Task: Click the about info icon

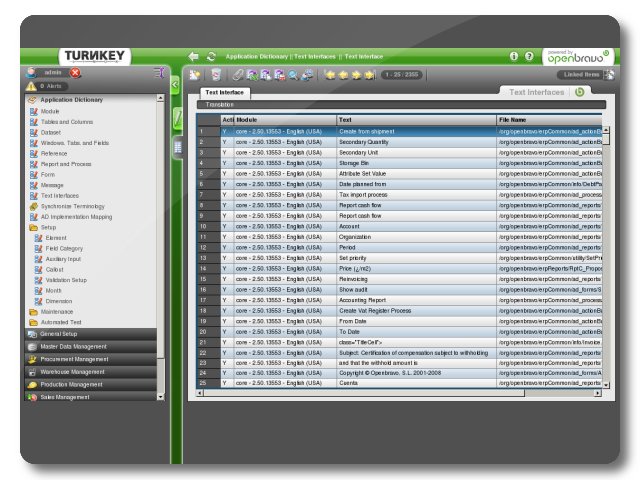Action: tap(515, 57)
